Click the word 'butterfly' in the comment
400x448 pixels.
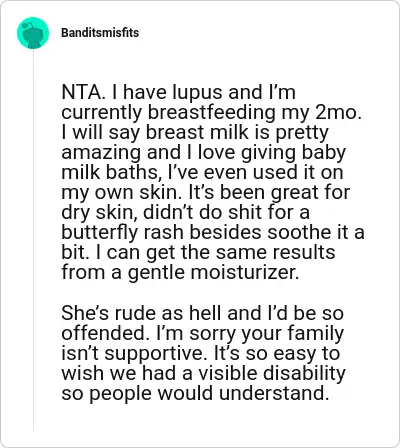(x=100, y=233)
